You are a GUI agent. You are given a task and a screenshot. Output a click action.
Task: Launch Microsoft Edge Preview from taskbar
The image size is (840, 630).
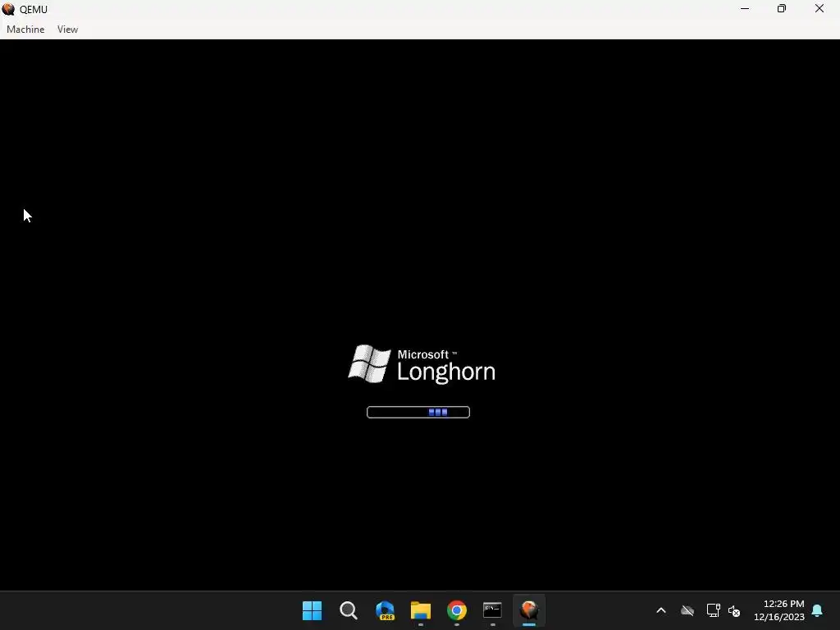pyautogui.click(x=385, y=610)
